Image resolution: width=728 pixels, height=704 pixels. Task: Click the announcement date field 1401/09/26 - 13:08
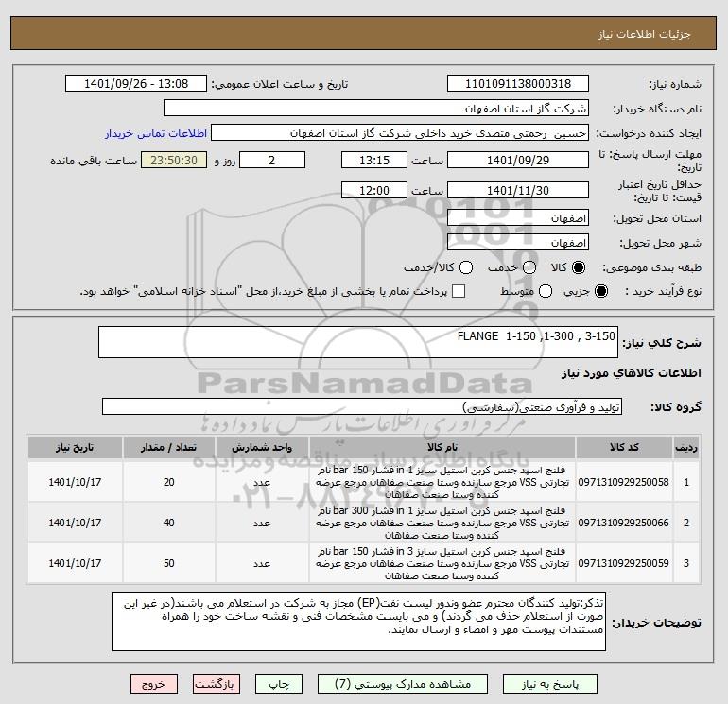pyautogui.click(x=136, y=83)
